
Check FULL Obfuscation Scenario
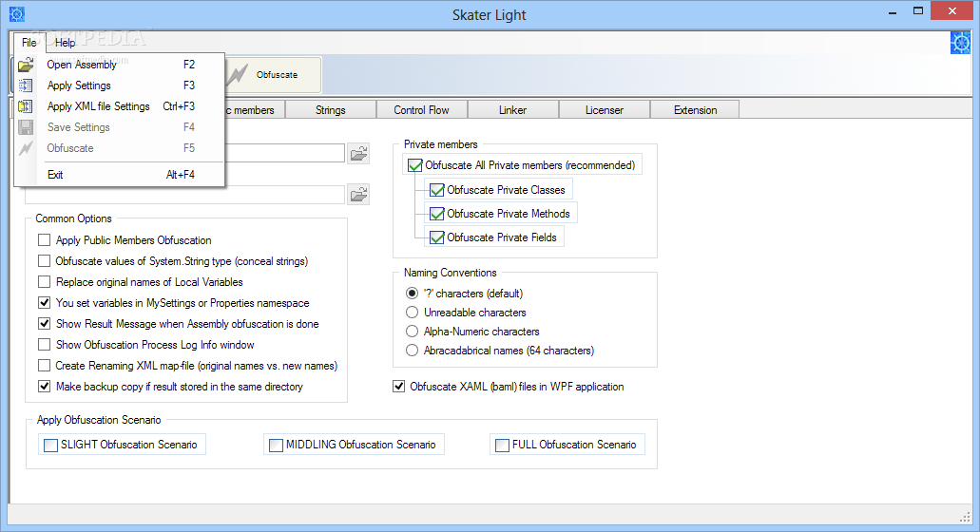(x=502, y=446)
